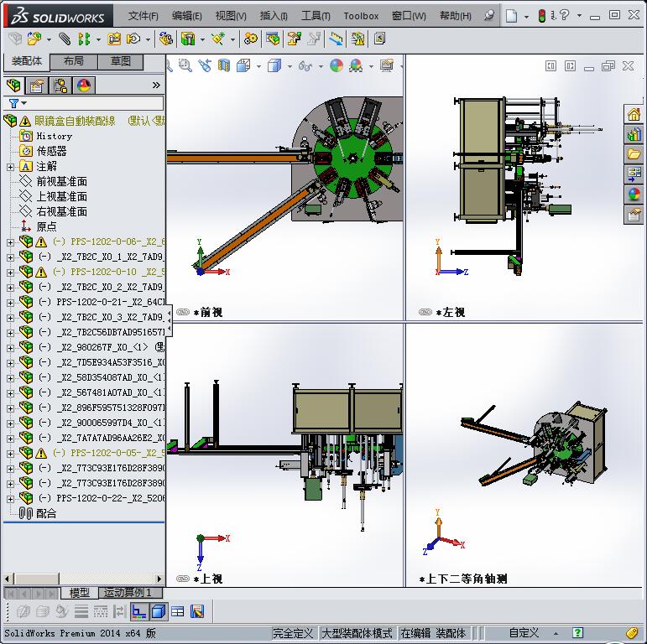647x644 pixels.
Task: Expand the _X2_980267F_X0 component node
Action: [x=10, y=348]
